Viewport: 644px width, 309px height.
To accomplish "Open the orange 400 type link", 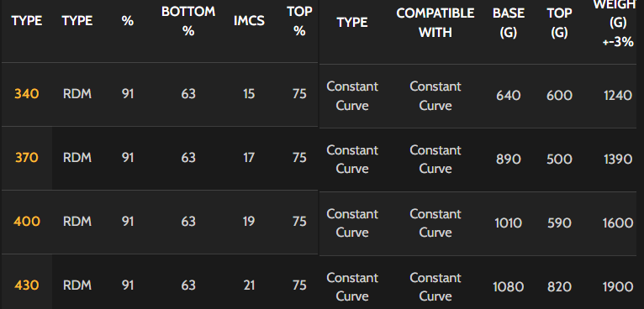I will [27, 222].
